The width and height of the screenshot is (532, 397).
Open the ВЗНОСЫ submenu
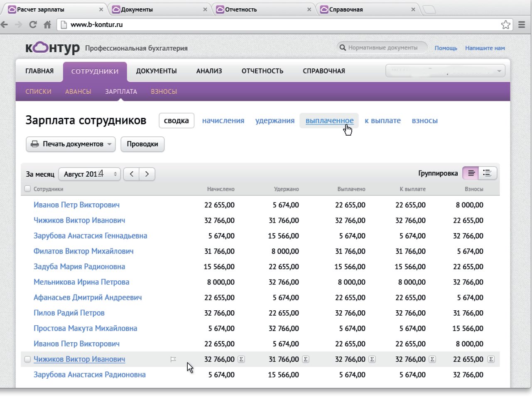(164, 92)
